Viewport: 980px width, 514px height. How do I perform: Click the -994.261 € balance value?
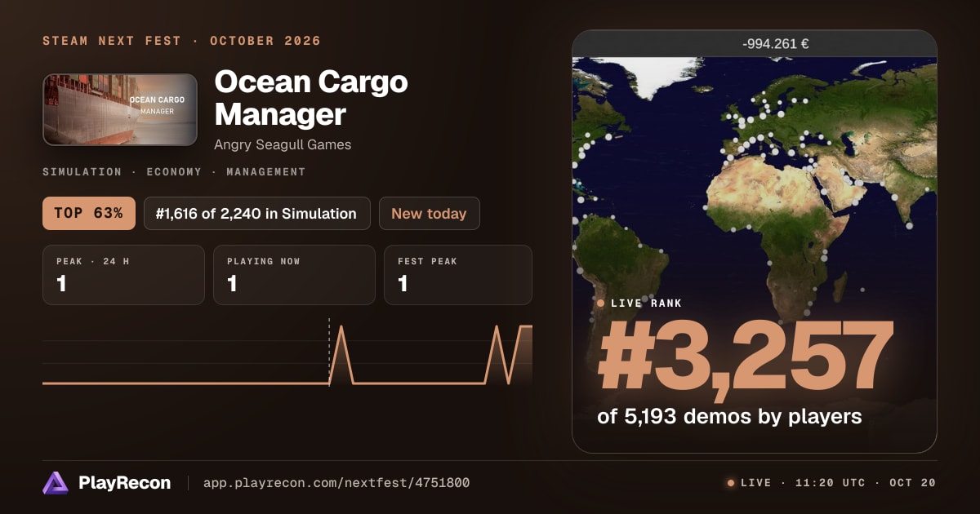coord(776,44)
